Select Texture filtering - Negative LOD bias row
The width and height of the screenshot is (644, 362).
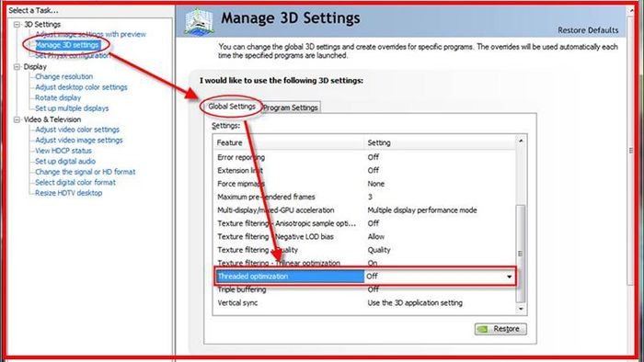click(x=364, y=237)
